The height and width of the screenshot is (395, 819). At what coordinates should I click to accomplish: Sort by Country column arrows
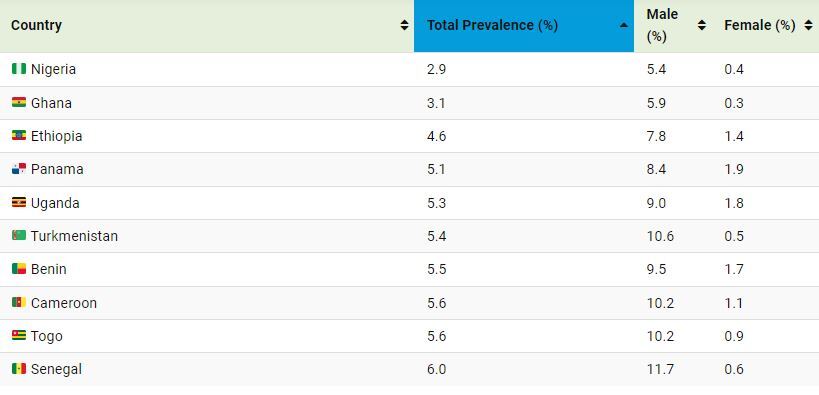[x=404, y=25]
